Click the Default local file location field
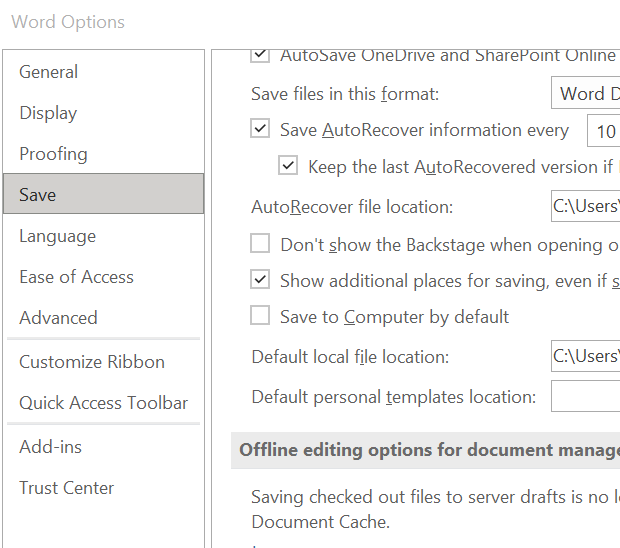Screen dimensions: 620x548 coord(586,357)
